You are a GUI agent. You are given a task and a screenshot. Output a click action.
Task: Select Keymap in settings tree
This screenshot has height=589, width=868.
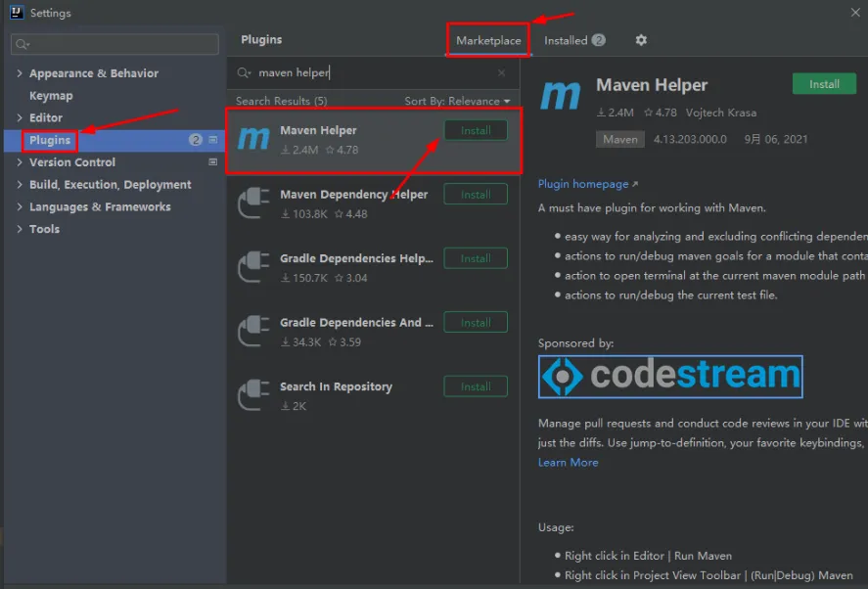click(x=51, y=95)
